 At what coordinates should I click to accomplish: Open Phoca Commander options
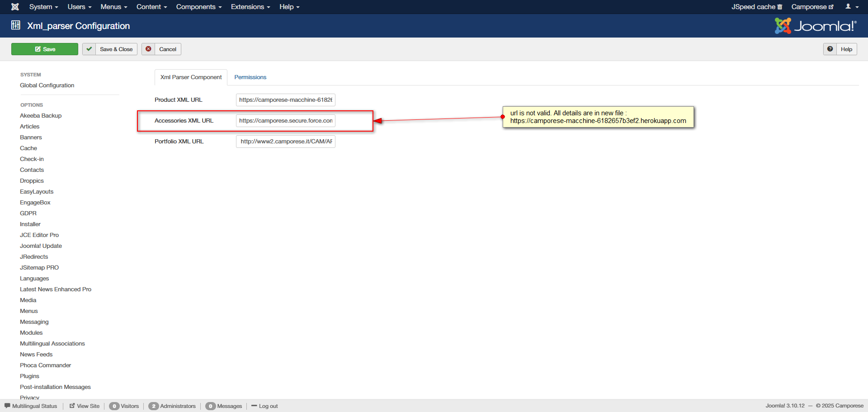tap(46, 365)
